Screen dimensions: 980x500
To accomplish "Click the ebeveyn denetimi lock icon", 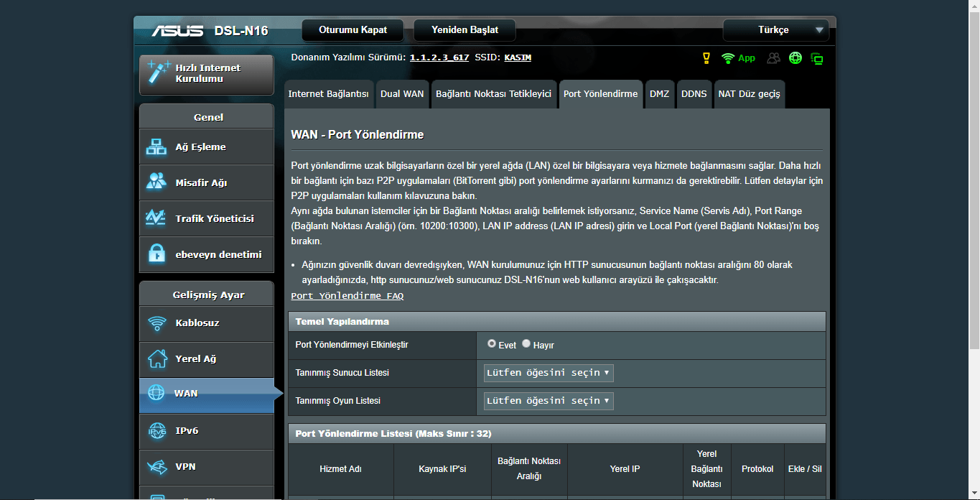I will tap(156, 254).
